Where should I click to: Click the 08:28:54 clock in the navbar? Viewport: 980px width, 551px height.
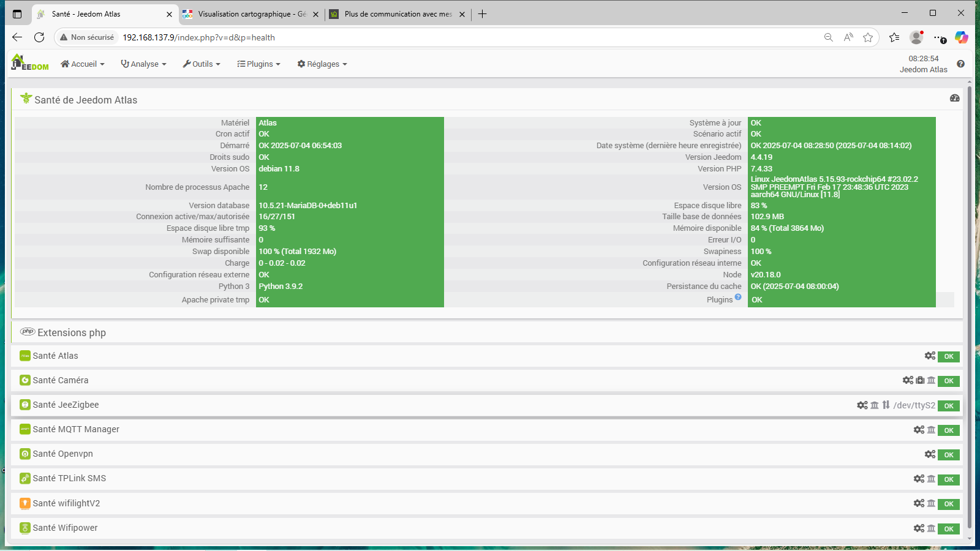tap(924, 59)
